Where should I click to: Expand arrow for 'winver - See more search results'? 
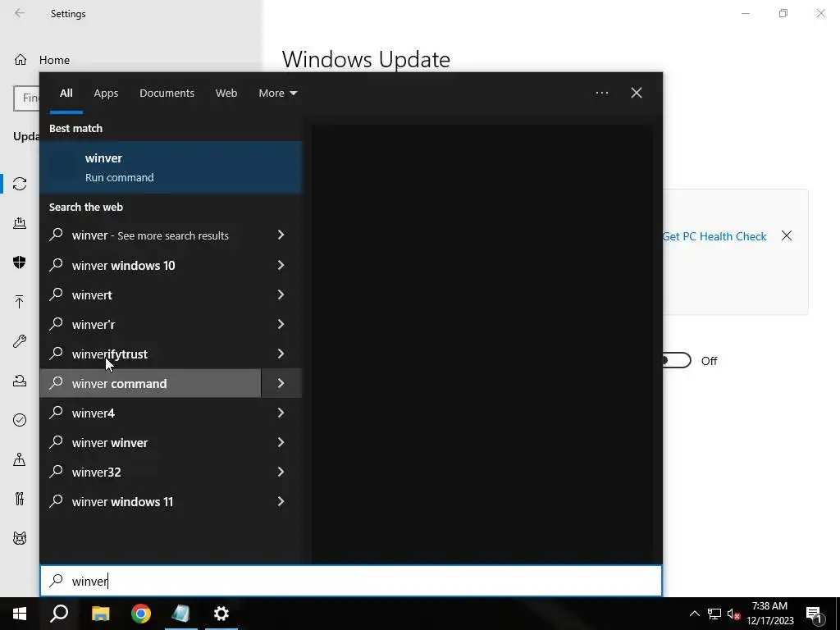tap(281, 235)
